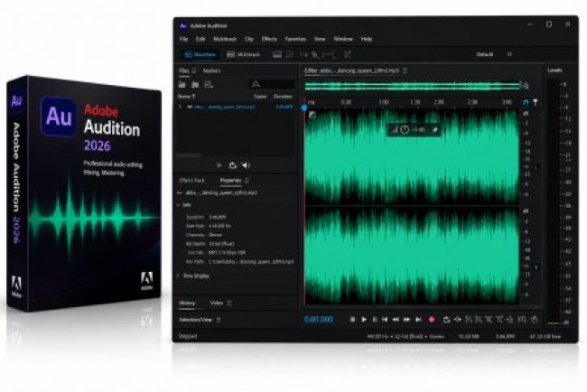Screen dimensions: 587x392
Task: Switch to Waveform editor view
Action: [x=200, y=55]
